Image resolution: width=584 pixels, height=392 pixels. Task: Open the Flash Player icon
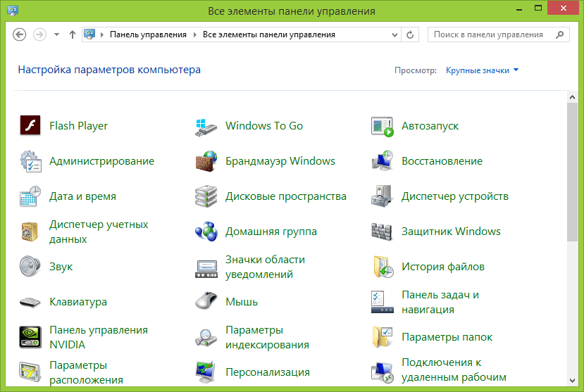pos(30,126)
